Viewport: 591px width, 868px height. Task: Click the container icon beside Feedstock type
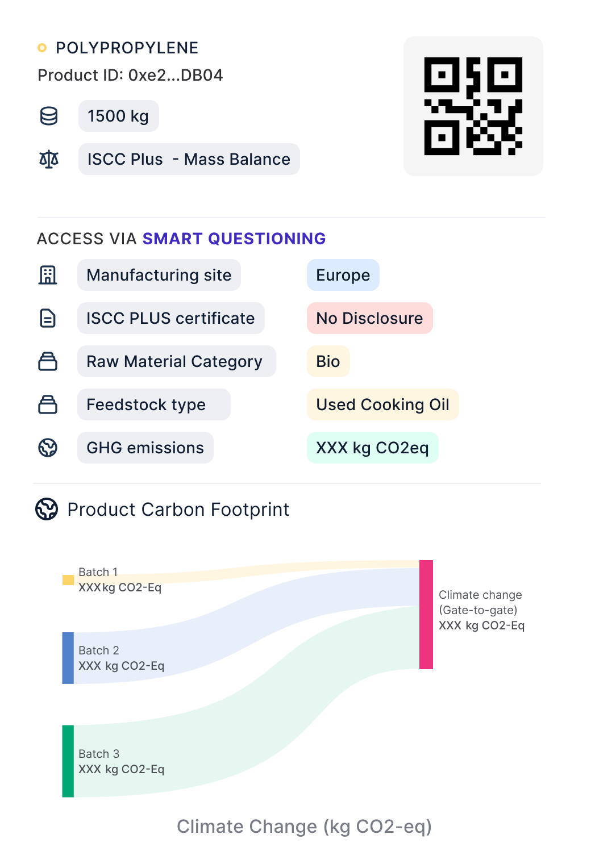(48, 404)
